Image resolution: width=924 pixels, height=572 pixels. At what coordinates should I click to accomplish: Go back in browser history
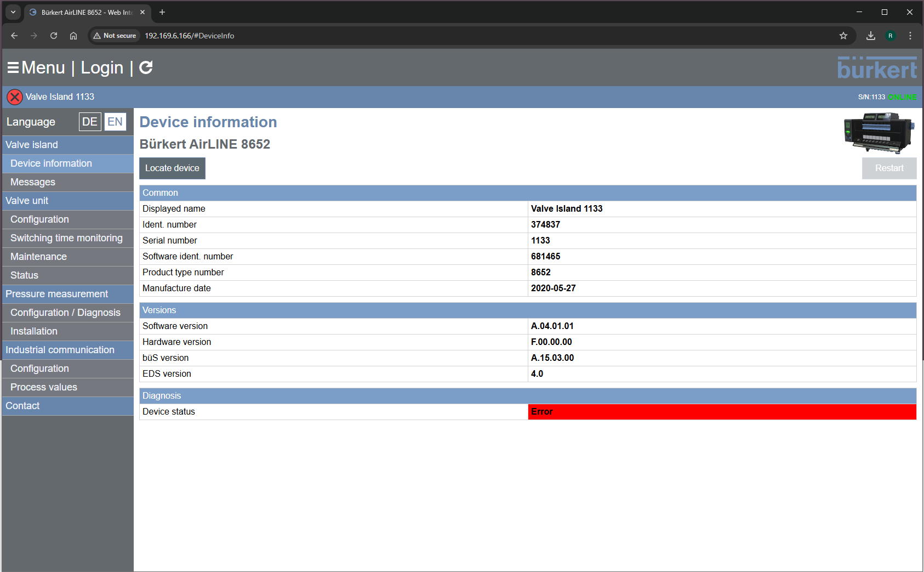[x=14, y=36]
